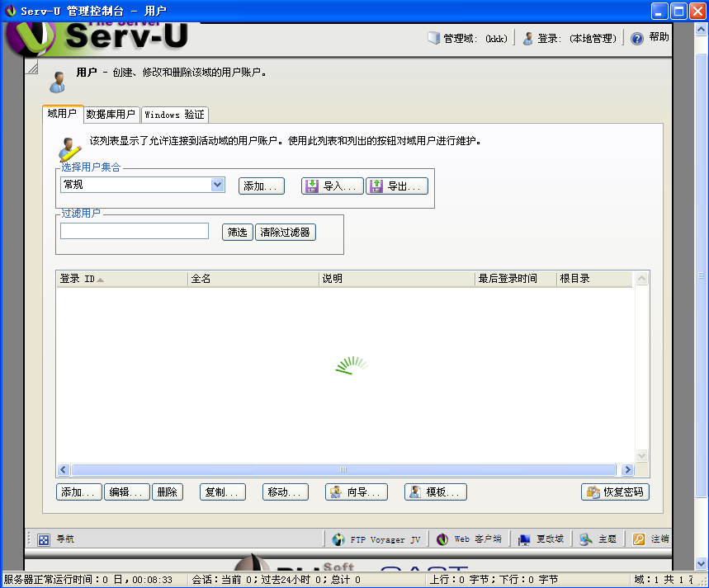Image resolution: width=709 pixels, height=588 pixels.
Task: Click the 管理域 (kkk) server icon
Action: pos(433,38)
